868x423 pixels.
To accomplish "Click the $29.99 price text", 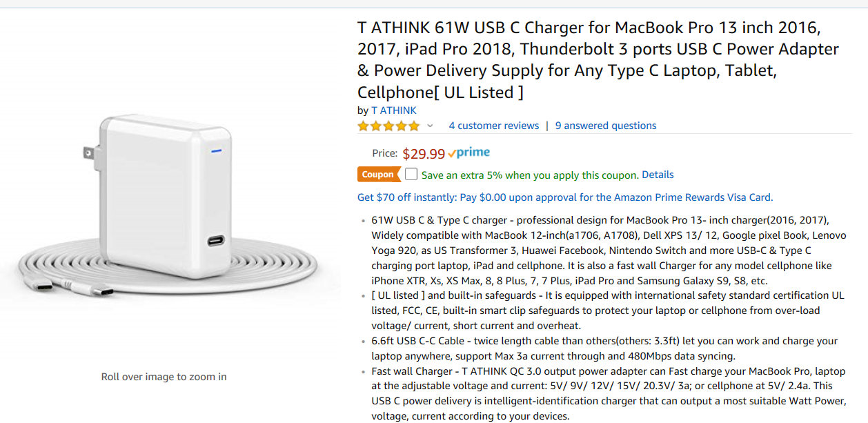I will pos(424,154).
